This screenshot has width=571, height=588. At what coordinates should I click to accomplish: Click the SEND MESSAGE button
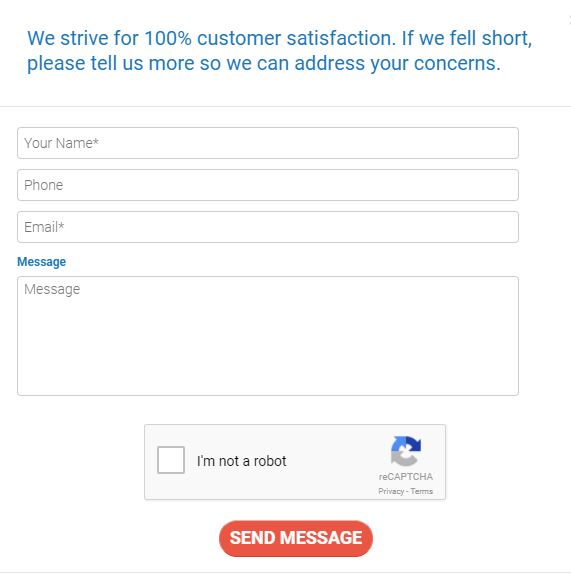point(296,538)
